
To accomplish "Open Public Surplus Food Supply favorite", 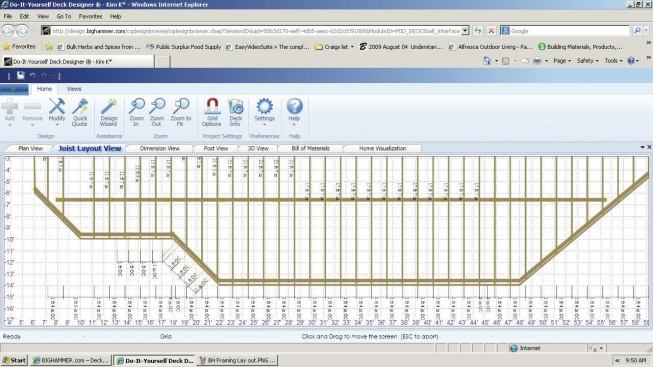I will 184,47.
